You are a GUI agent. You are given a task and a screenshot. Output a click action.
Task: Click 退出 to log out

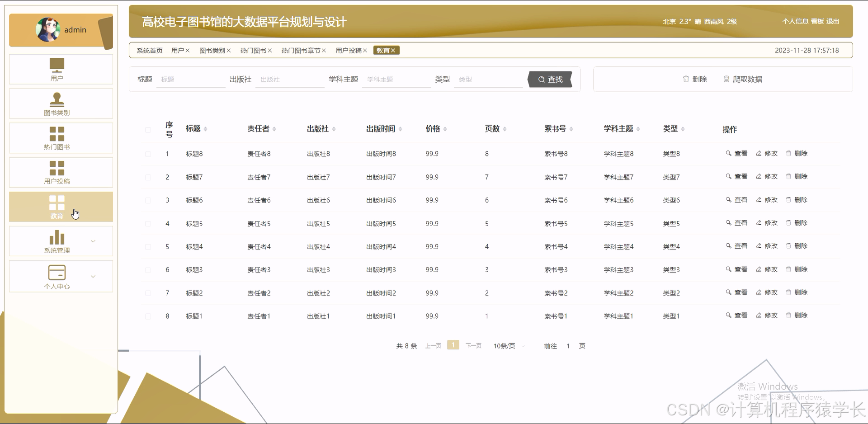833,21
